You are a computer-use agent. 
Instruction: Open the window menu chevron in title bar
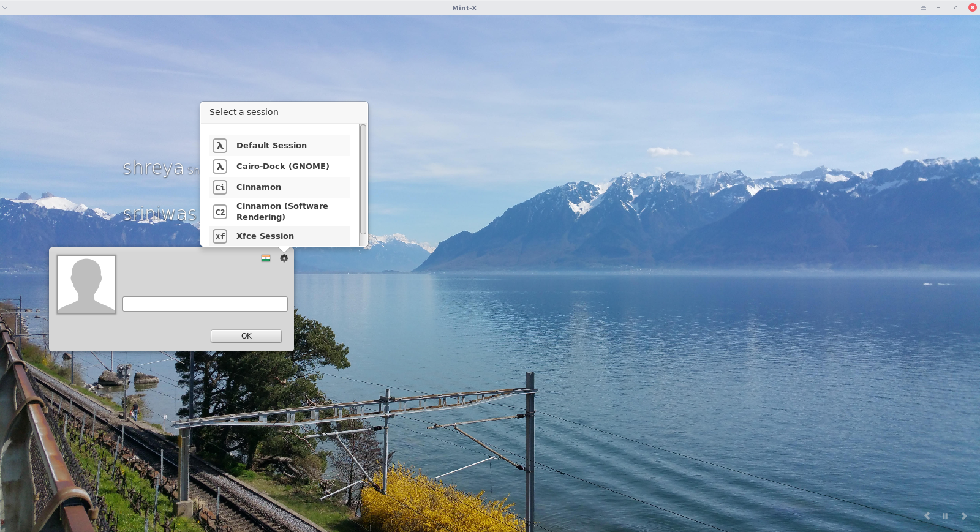[5, 7]
